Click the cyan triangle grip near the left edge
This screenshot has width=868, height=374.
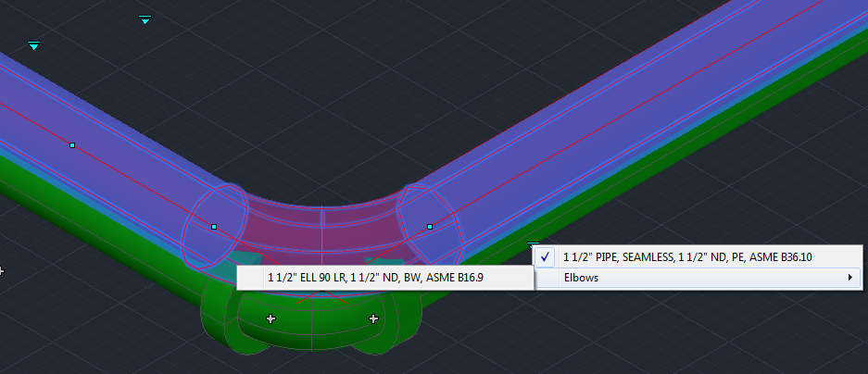pos(33,45)
